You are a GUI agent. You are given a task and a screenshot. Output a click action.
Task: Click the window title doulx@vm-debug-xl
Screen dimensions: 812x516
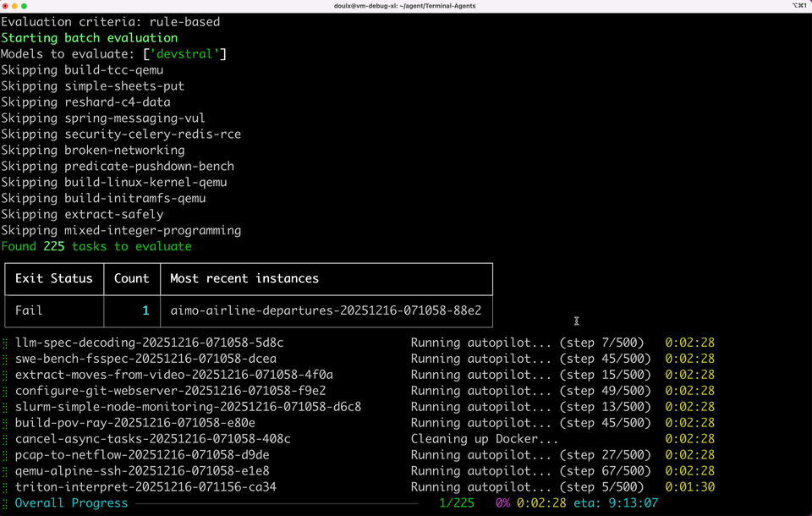click(x=405, y=6)
